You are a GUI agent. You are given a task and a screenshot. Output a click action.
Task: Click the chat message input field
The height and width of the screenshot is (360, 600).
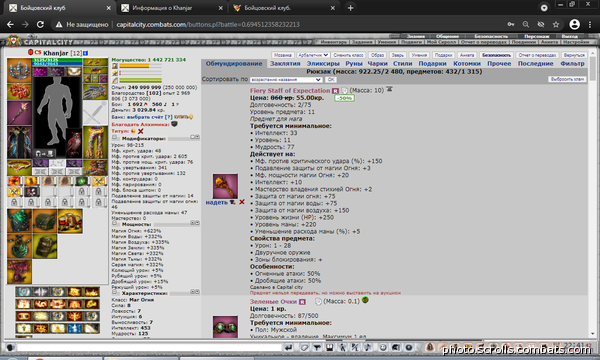click(x=149, y=347)
